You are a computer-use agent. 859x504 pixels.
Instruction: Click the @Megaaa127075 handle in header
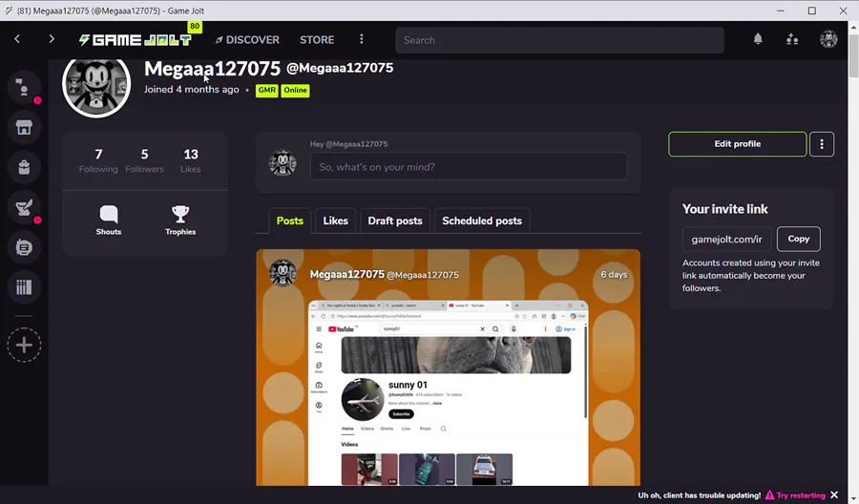coord(340,68)
